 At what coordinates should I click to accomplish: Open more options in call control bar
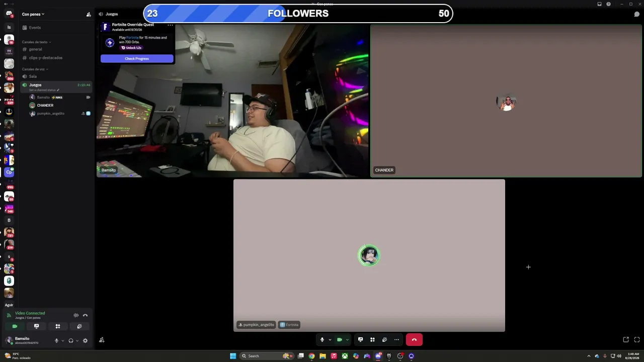pyautogui.click(x=396, y=340)
